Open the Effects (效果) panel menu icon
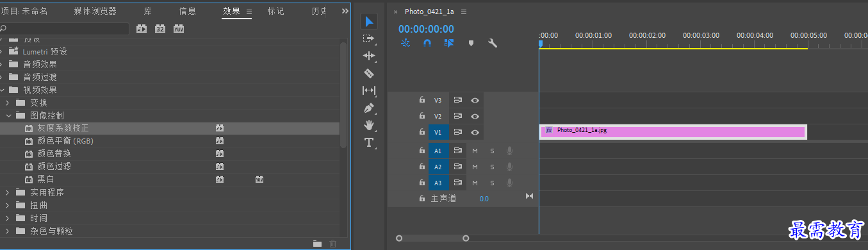This screenshot has width=868, height=250. click(x=249, y=12)
